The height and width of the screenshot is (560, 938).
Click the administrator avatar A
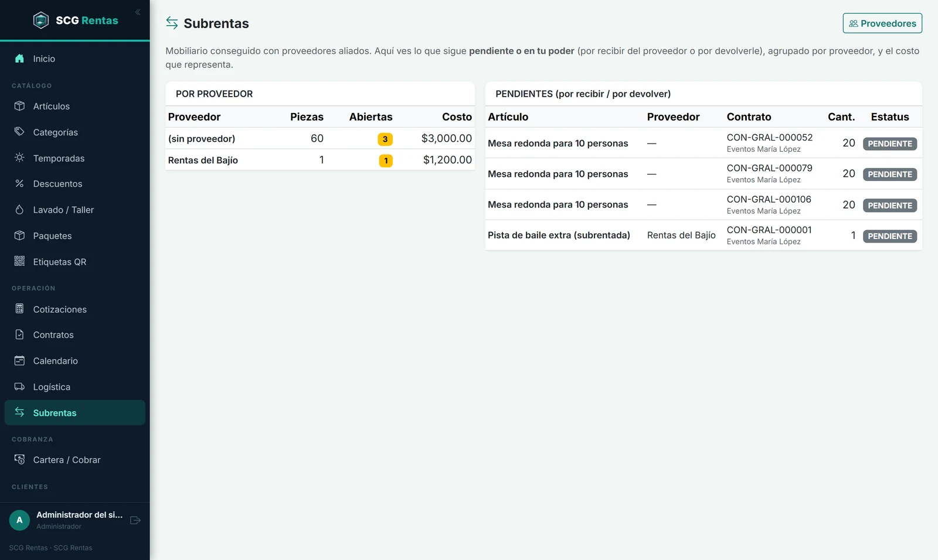(x=19, y=520)
